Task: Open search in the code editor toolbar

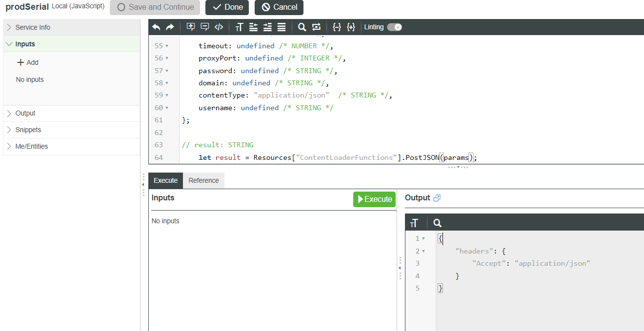Action: click(x=302, y=27)
